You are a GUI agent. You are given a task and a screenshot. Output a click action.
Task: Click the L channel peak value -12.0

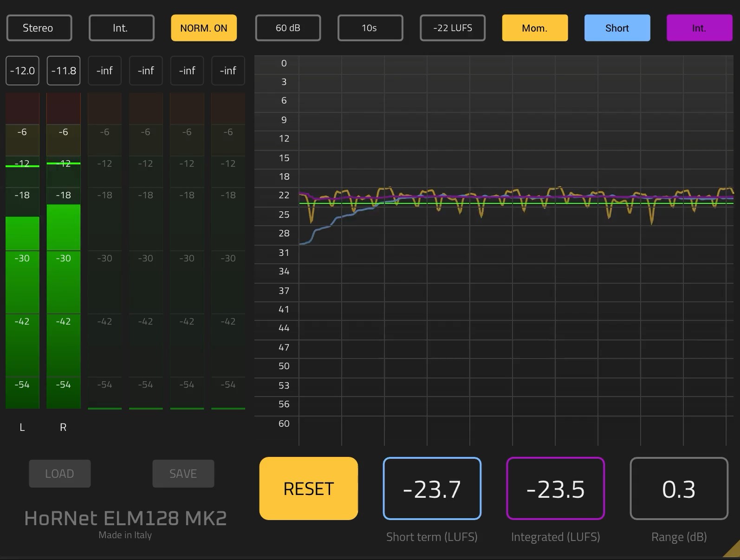22,71
